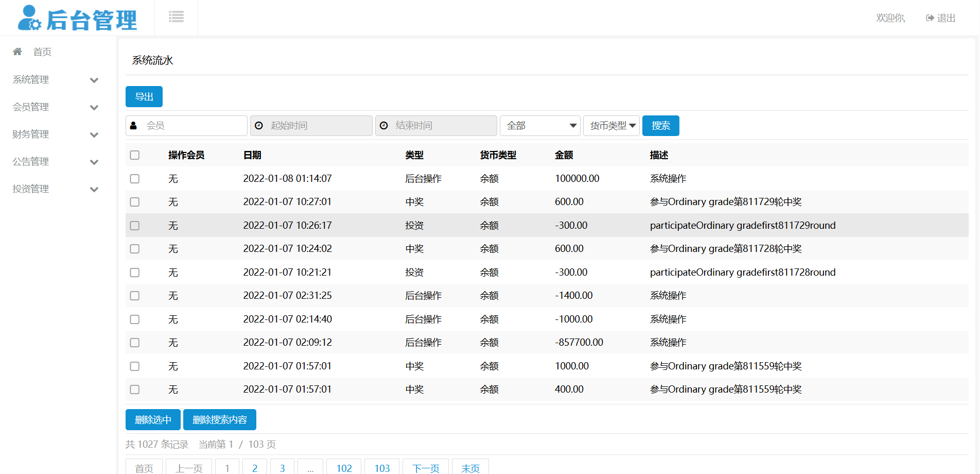Click the clock icon in 结束时间 field
980x474 pixels.
pyautogui.click(x=384, y=126)
